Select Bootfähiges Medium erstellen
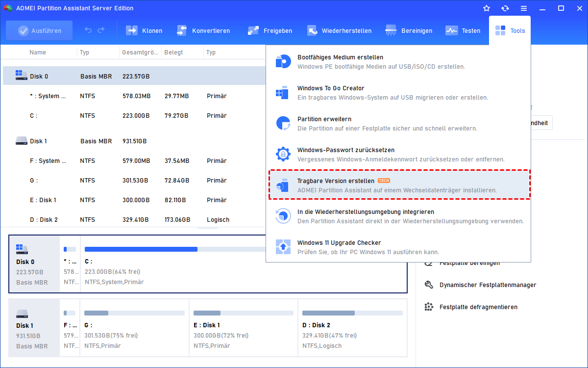The height and width of the screenshot is (368, 588). coord(398,61)
